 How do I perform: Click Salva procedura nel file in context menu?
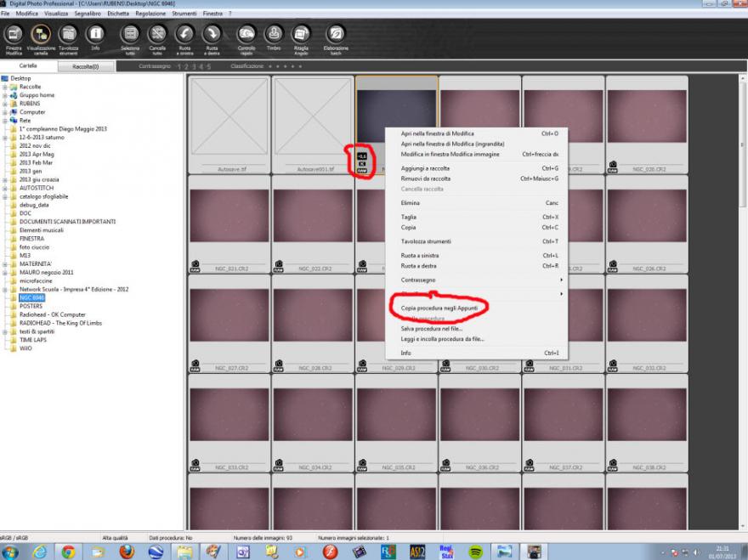432,328
